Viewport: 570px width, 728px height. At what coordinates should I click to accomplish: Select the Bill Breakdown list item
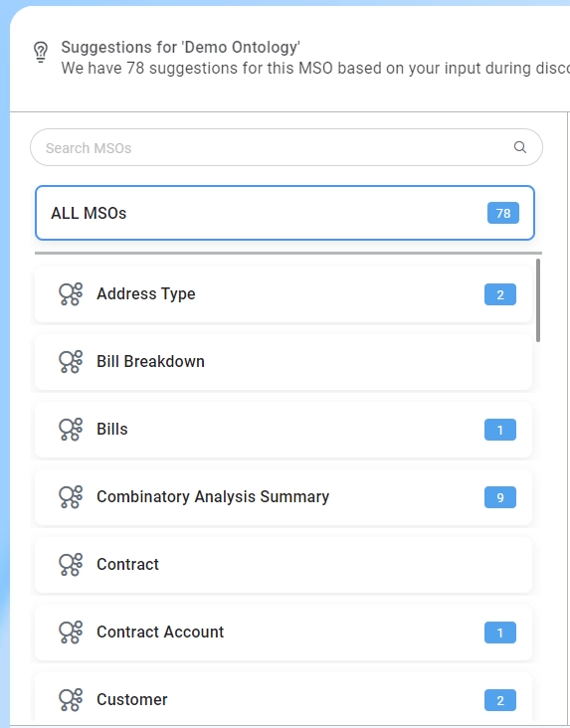pyautogui.click(x=284, y=362)
